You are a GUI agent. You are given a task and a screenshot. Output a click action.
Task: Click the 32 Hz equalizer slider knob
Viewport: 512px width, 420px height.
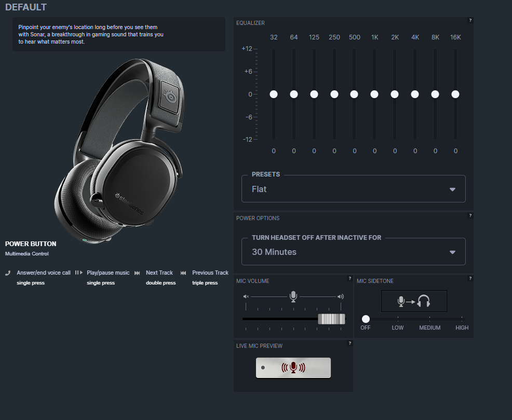pyautogui.click(x=274, y=94)
